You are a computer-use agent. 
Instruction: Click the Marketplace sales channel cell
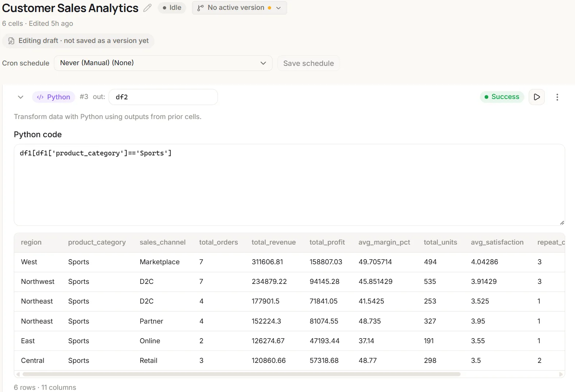160,262
